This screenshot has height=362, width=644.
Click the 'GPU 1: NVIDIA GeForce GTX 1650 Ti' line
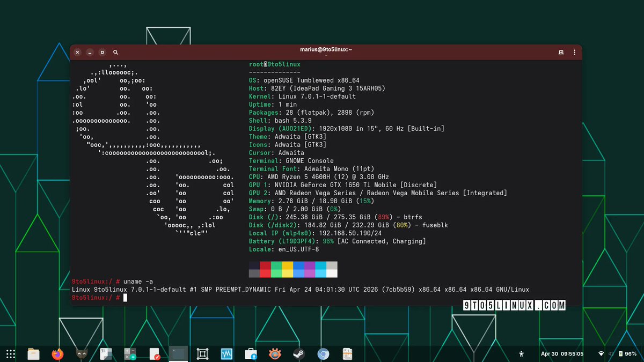343,185
